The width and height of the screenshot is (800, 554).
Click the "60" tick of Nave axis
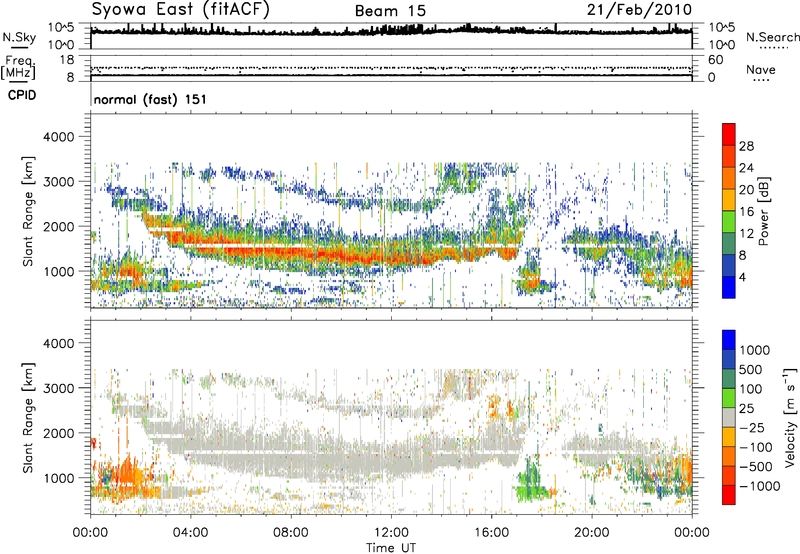pyautogui.click(x=715, y=60)
